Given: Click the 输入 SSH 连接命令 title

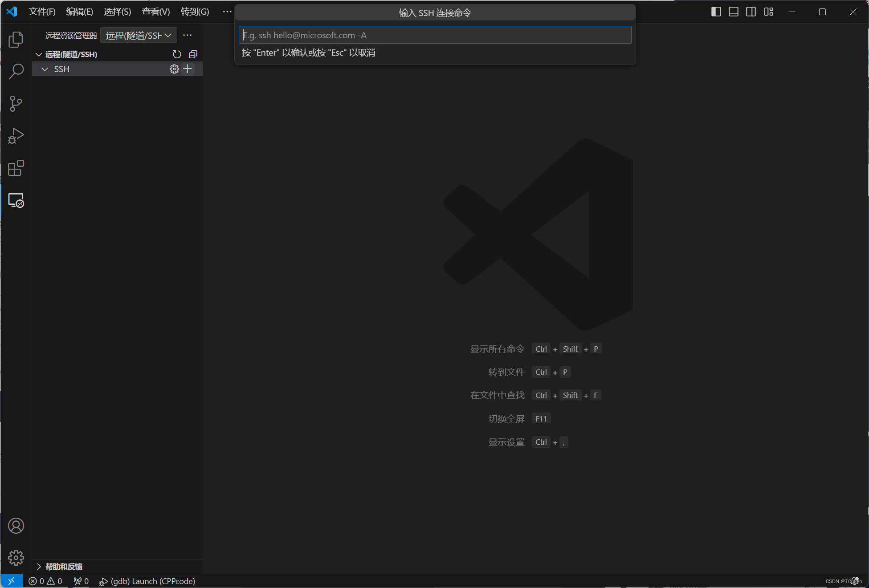Looking at the screenshot, I should tap(435, 12).
